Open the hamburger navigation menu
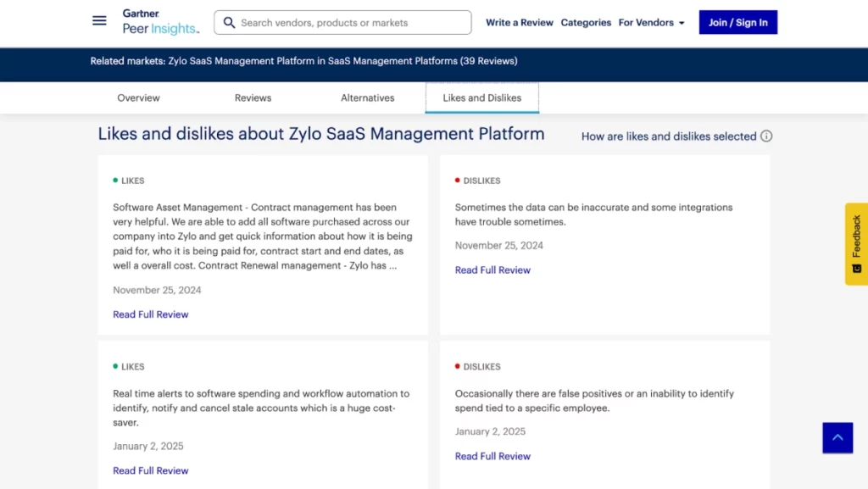868x489 pixels. tap(99, 21)
